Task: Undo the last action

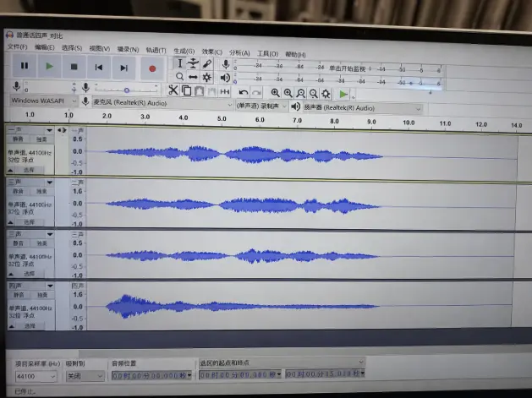Action: [x=244, y=92]
